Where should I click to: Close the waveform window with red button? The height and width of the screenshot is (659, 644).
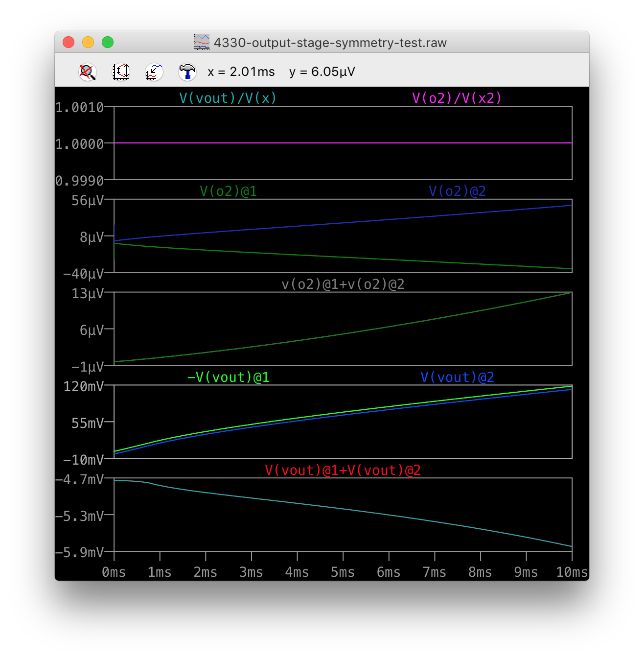click(69, 43)
